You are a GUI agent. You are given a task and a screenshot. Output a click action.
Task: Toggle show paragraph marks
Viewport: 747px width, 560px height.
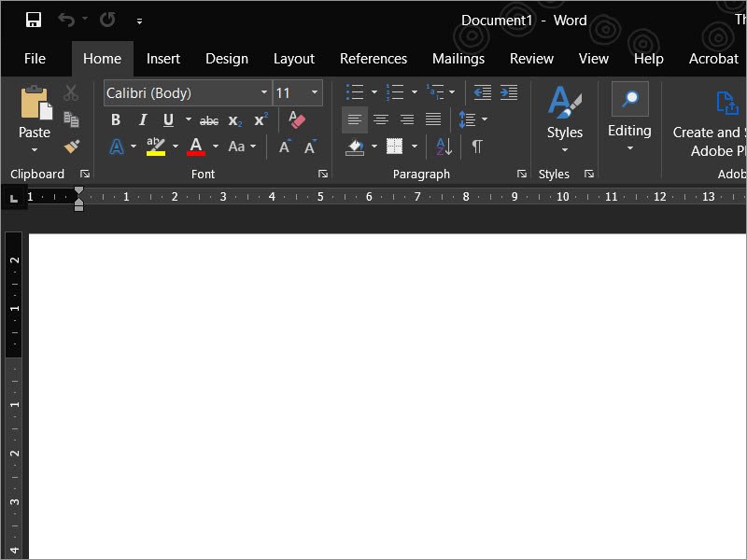point(477,147)
